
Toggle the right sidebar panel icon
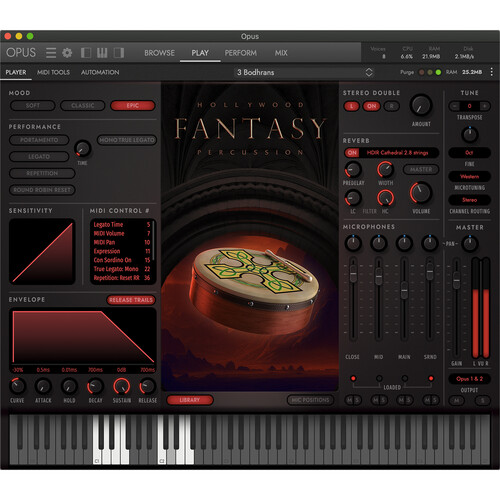pyautogui.click(x=119, y=53)
